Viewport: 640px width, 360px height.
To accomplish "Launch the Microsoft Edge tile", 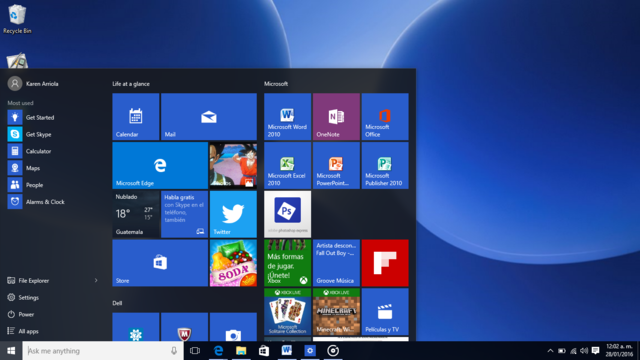I will point(160,165).
